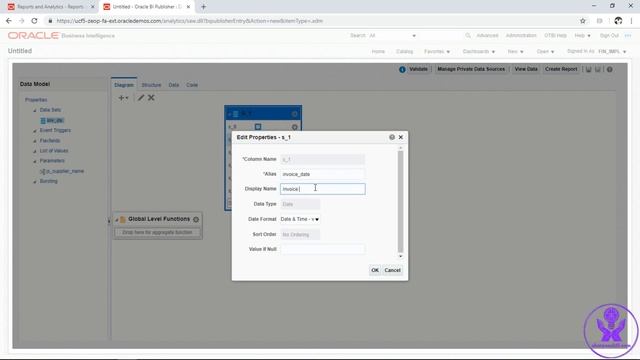Screen dimensions: 640x360
Task: Click the Value If Null field
Action: 322,249
